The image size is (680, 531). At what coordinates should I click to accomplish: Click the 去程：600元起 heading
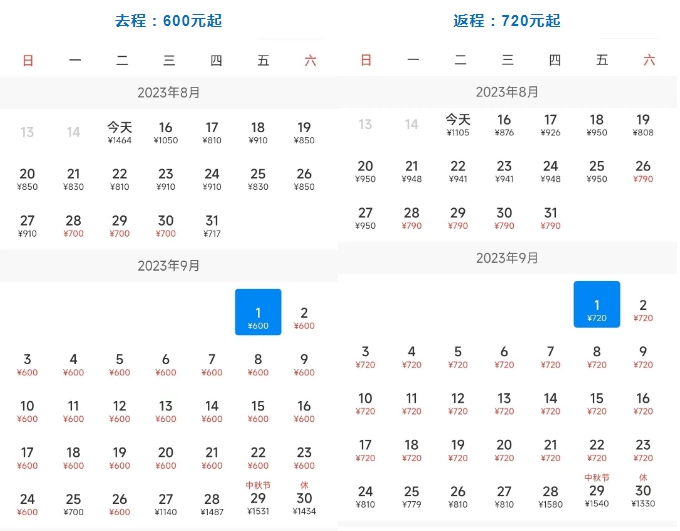click(168, 20)
